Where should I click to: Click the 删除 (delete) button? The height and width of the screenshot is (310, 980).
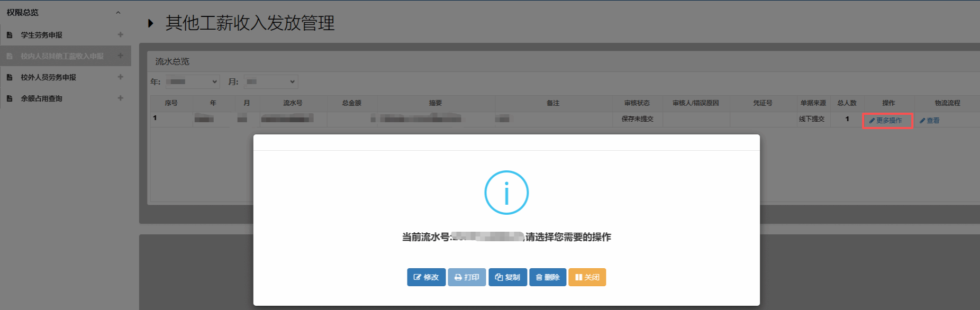548,277
